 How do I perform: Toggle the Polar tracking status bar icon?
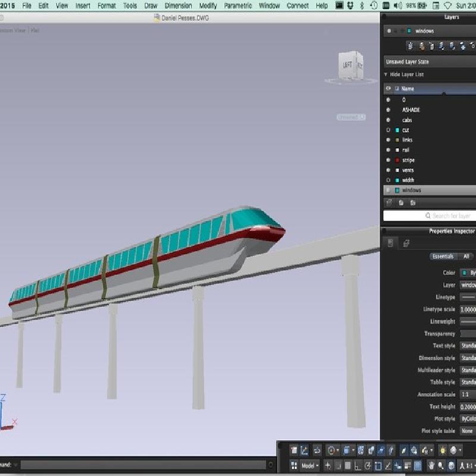(368, 465)
